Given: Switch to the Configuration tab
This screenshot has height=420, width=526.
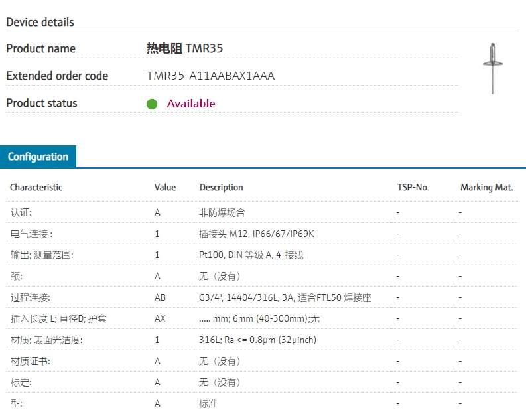Looking at the screenshot, I should (38, 157).
